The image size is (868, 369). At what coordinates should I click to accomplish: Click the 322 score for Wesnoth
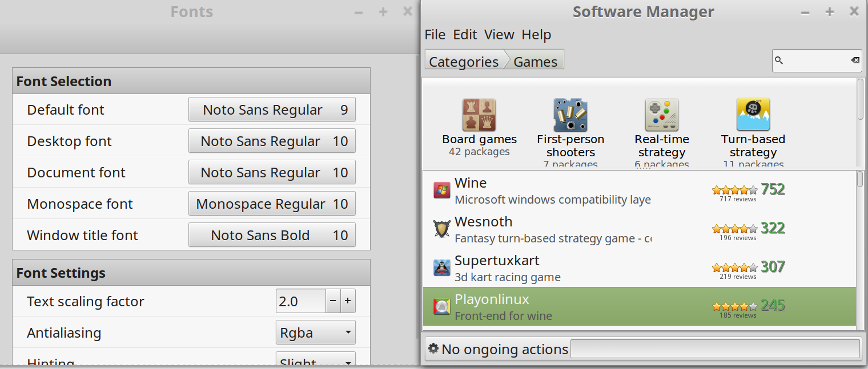point(773,228)
